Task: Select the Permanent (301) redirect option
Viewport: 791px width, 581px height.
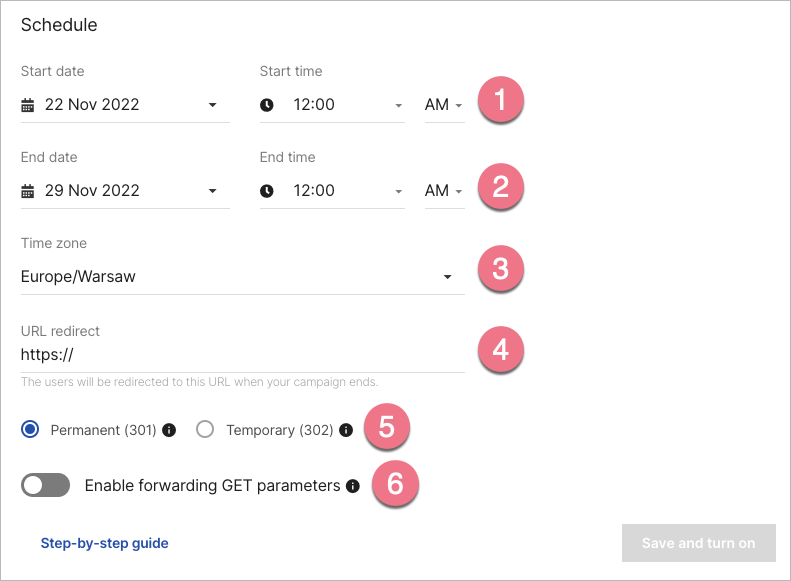Action: [x=30, y=430]
